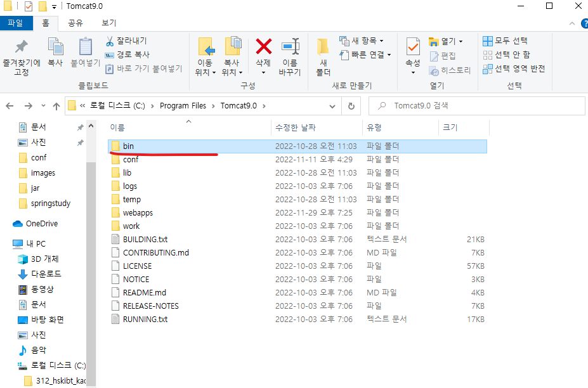This screenshot has width=588, height=388.
Task: Create a New folder (새 폴더)
Action: 323,57
